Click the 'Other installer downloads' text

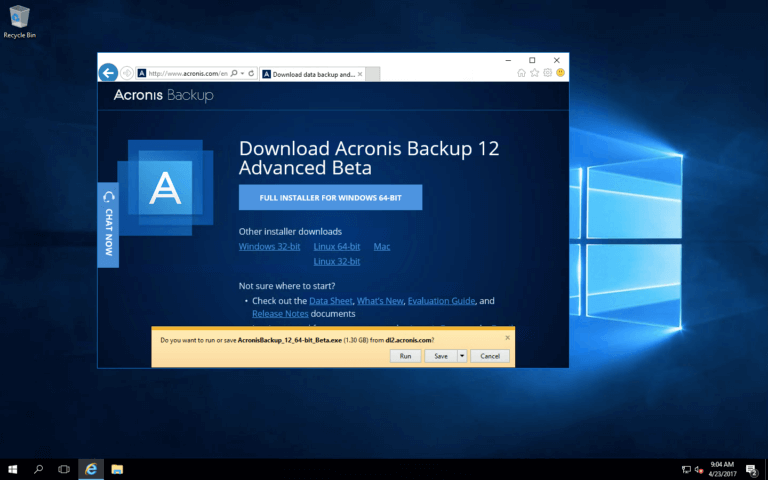(x=290, y=231)
